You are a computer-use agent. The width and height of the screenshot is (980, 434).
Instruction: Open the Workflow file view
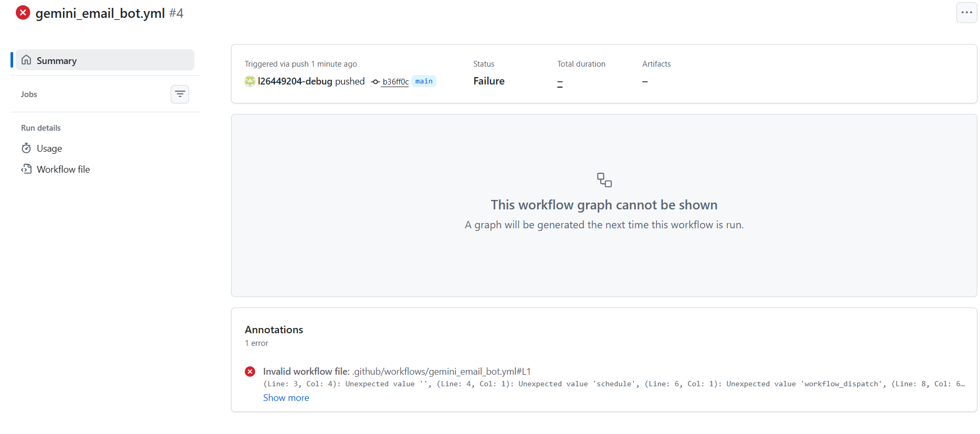(x=63, y=170)
